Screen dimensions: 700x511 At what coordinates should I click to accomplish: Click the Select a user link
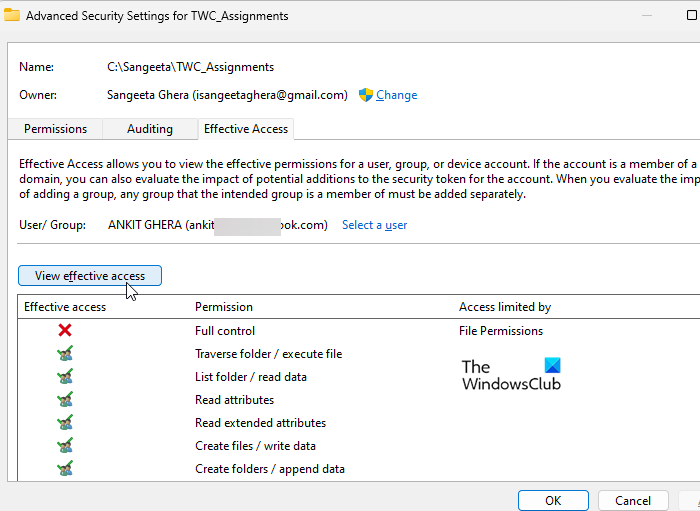[x=374, y=225]
